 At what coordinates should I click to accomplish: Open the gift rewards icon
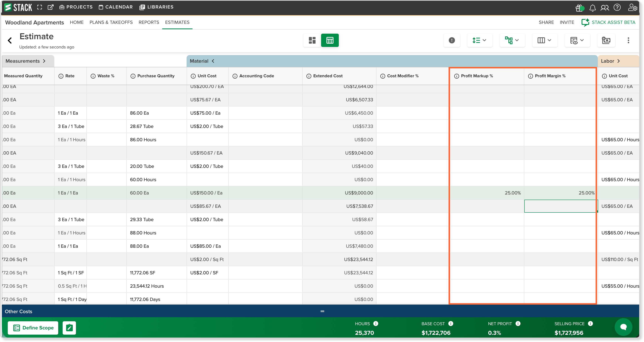tap(580, 8)
